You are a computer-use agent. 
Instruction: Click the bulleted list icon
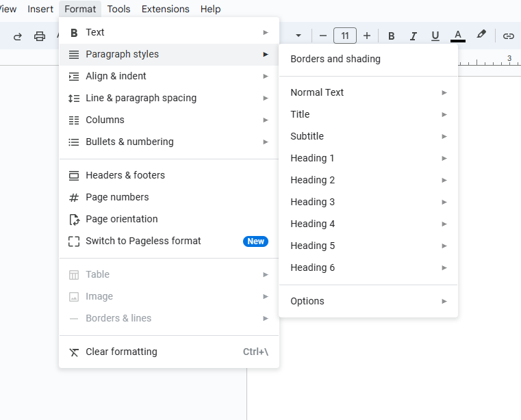pos(74,142)
